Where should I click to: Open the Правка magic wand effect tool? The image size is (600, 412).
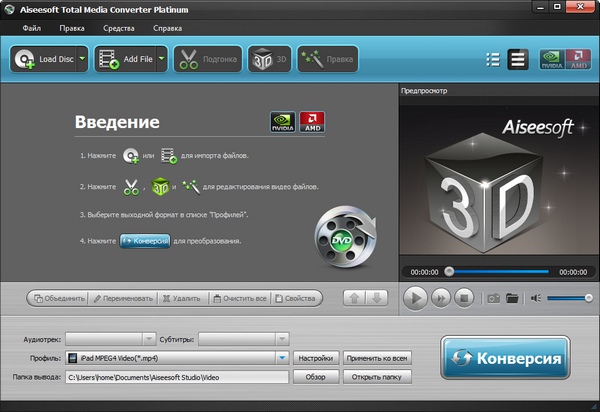coord(328,59)
